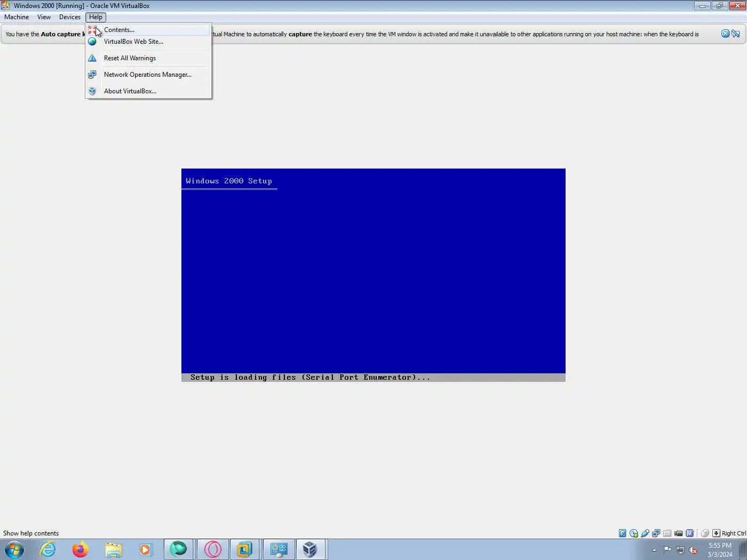This screenshot has height=560, width=747.
Task: Click the don't-show-again icon on the notification bar
Action: coord(736,34)
